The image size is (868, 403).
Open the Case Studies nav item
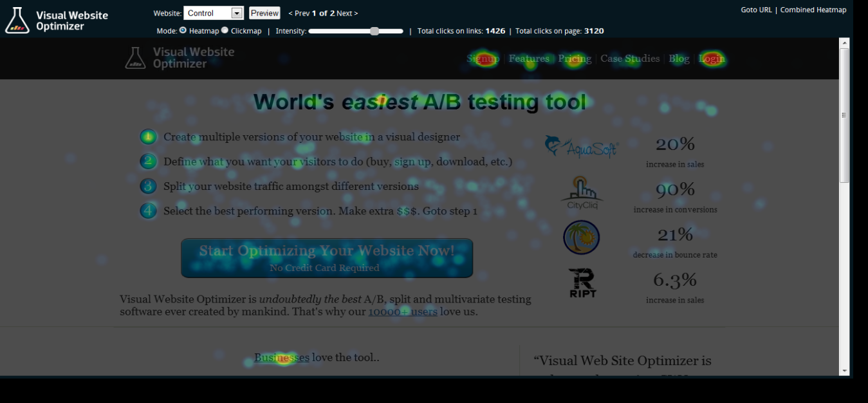tap(630, 59)
